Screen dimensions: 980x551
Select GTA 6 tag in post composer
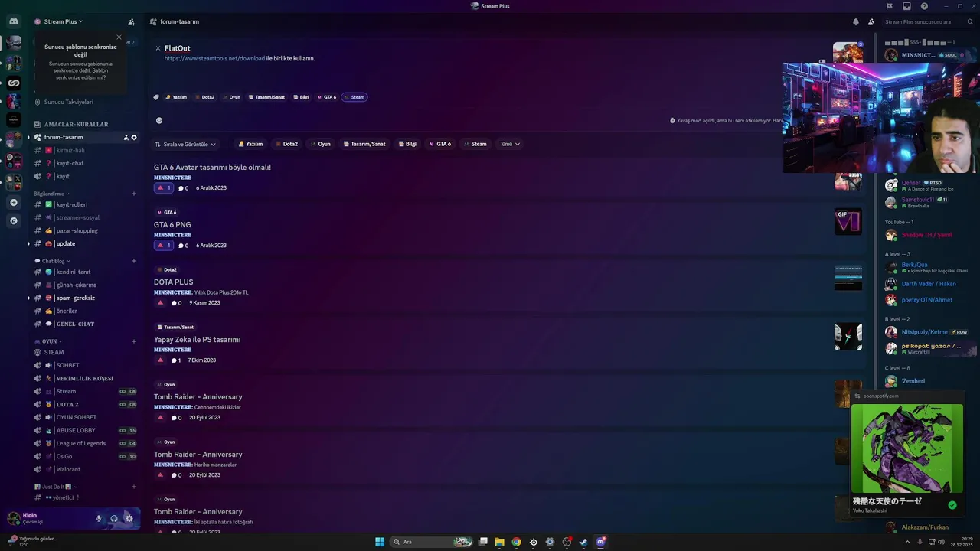(x=327, y=97)
